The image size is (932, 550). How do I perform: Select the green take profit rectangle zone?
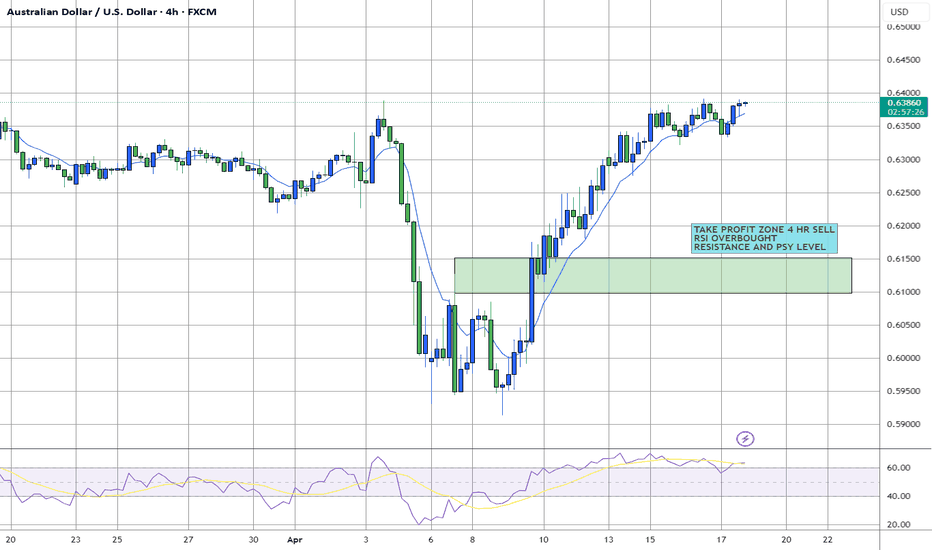[x=653, y=275]
